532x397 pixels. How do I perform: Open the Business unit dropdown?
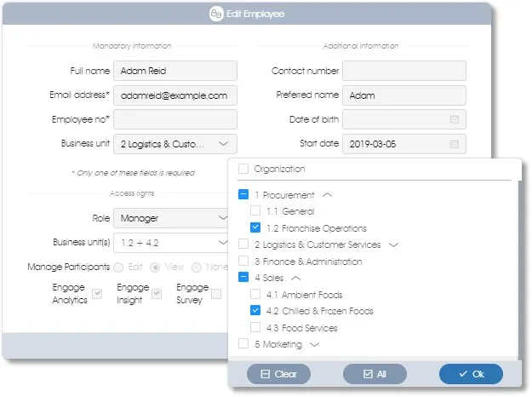pos(223,144)
